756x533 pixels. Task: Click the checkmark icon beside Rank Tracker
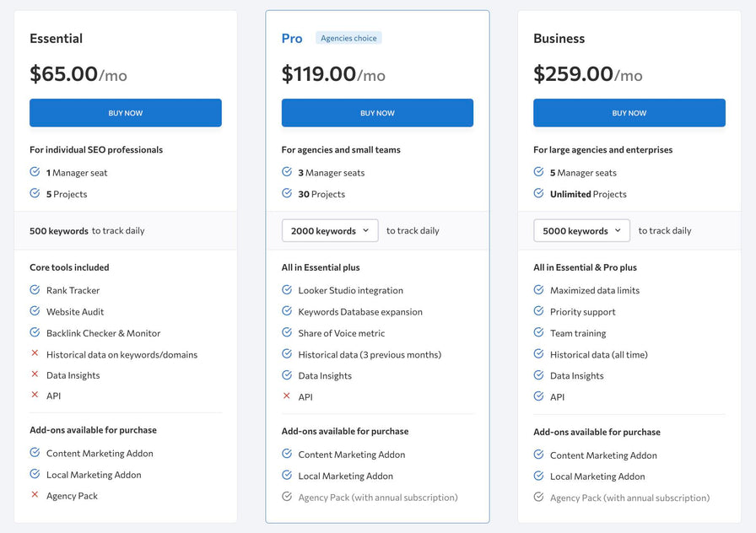click(x=35, y=289)
